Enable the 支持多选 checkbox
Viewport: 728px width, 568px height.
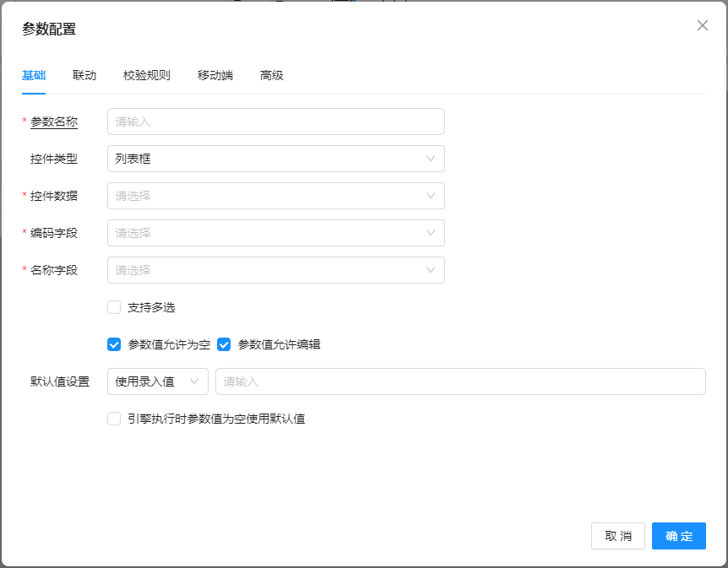pos(114,307)
